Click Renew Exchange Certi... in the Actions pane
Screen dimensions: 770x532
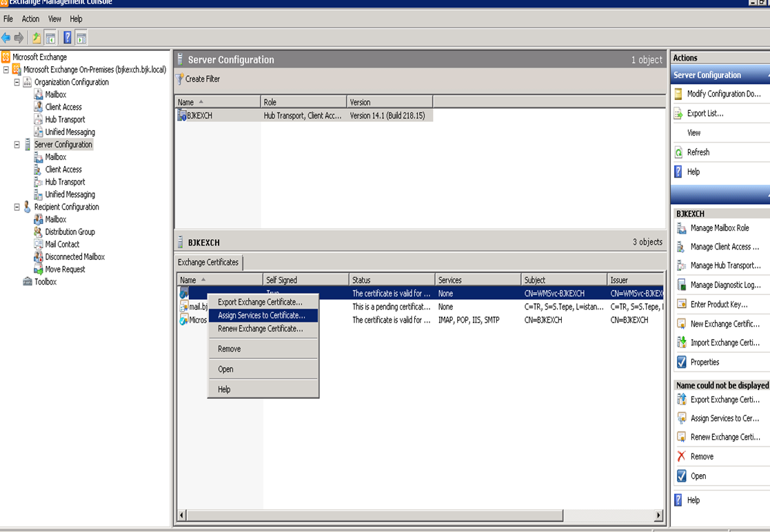(x=725, y=437)
